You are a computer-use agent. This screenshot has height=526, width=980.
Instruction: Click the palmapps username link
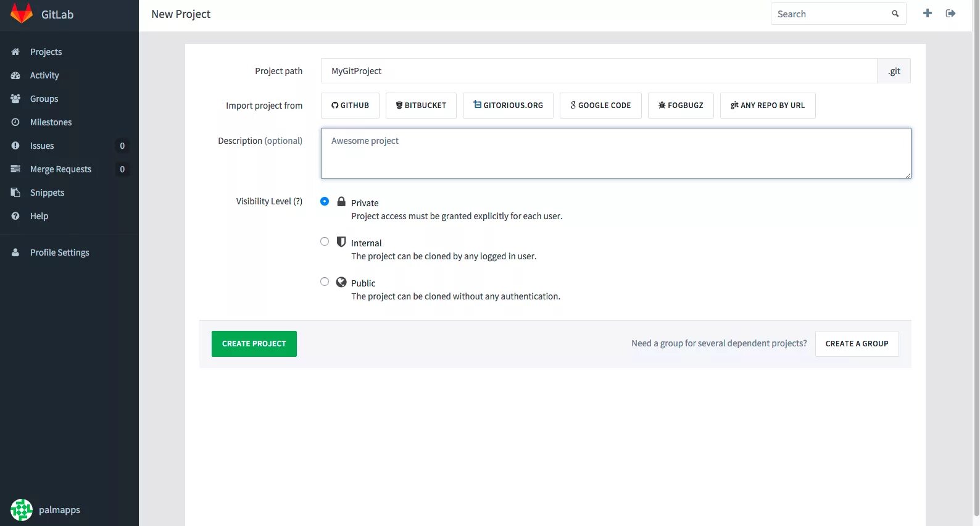click(x=59, y=510)
